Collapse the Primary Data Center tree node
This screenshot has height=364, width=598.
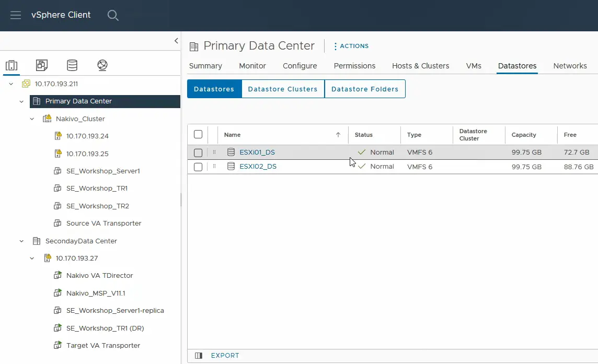(22, 101)
